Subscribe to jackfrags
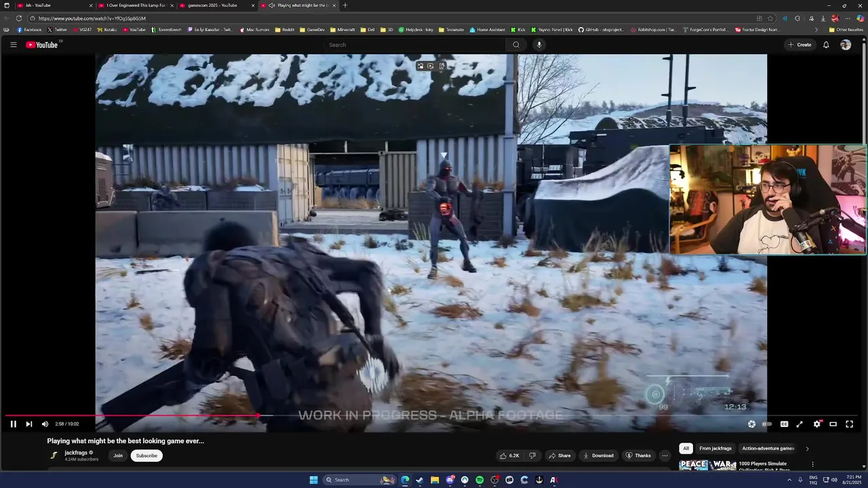 click(146, 455)
